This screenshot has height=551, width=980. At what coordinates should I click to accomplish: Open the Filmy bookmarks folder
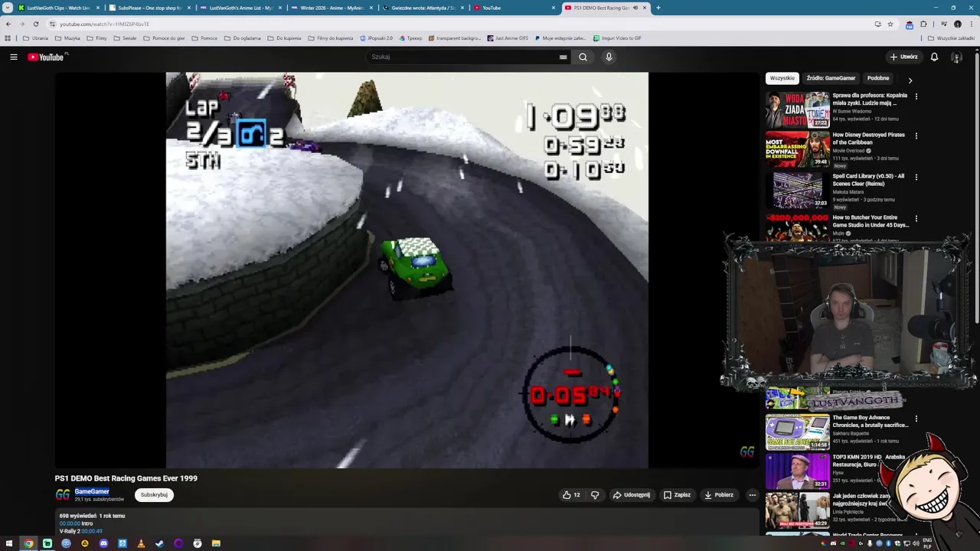[96, 37]
